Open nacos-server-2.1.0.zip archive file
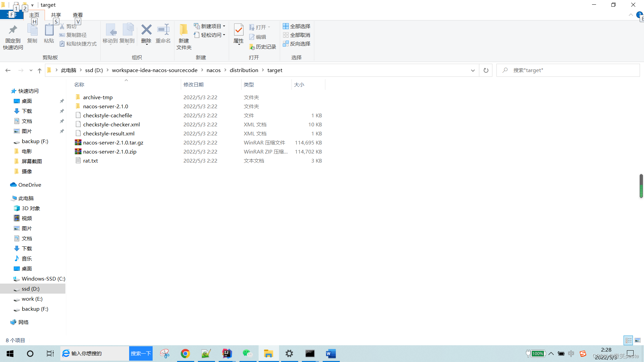The height and width of the screenshot is (362, 644). [110, 152]
